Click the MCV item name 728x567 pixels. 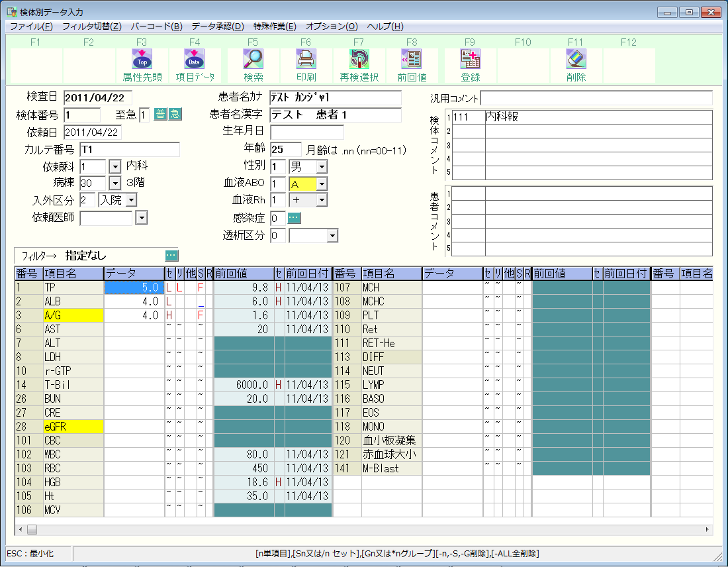pos(73,510)
